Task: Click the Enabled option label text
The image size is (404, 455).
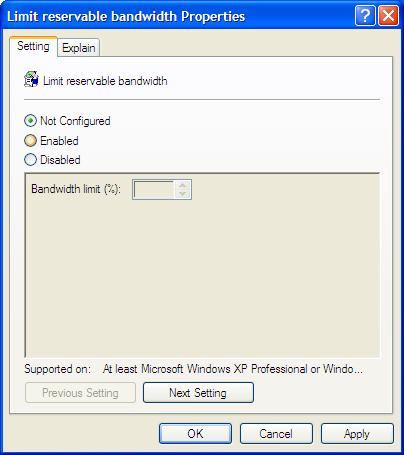Action: tap(59, 141)
